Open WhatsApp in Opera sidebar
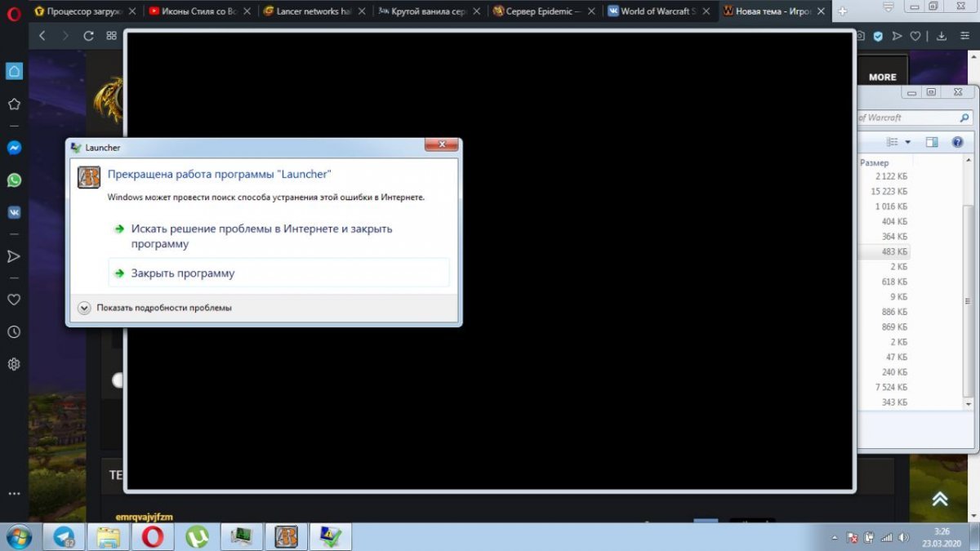The image size is (980, 551). (x=14, y=180)
